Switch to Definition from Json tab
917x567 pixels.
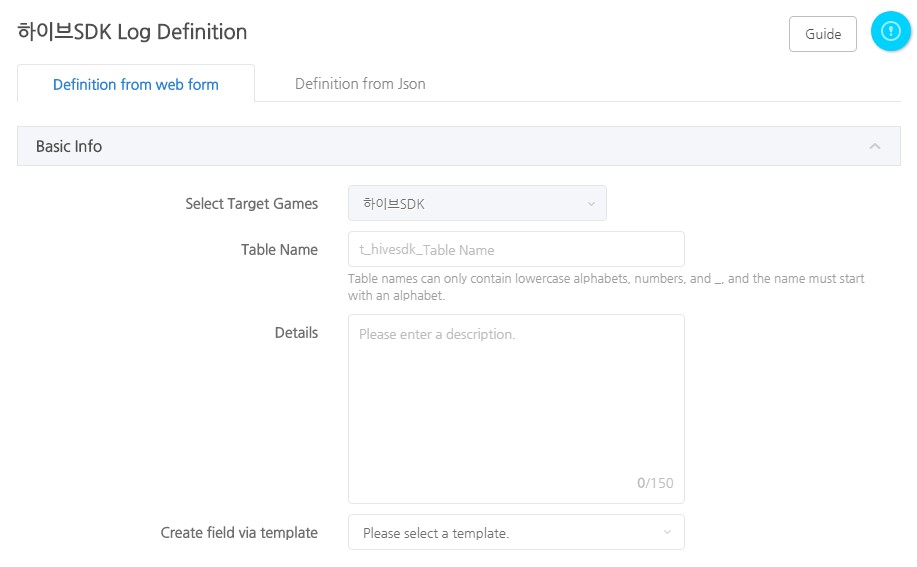pyautogui.click(x=360, y=84)
